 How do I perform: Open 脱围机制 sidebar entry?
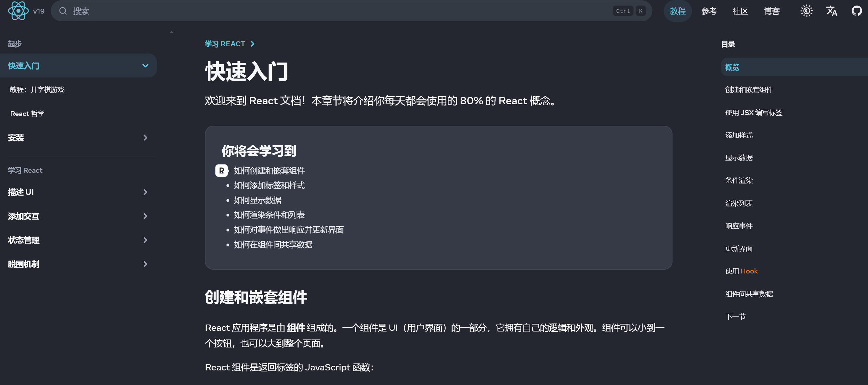pos(24,264)
